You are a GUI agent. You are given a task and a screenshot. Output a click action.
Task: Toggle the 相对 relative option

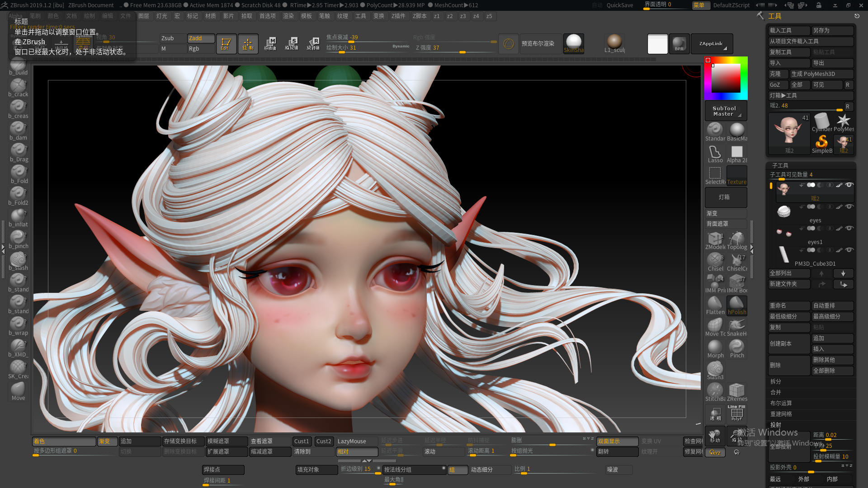pyautogui.click(x=357, y=452)
